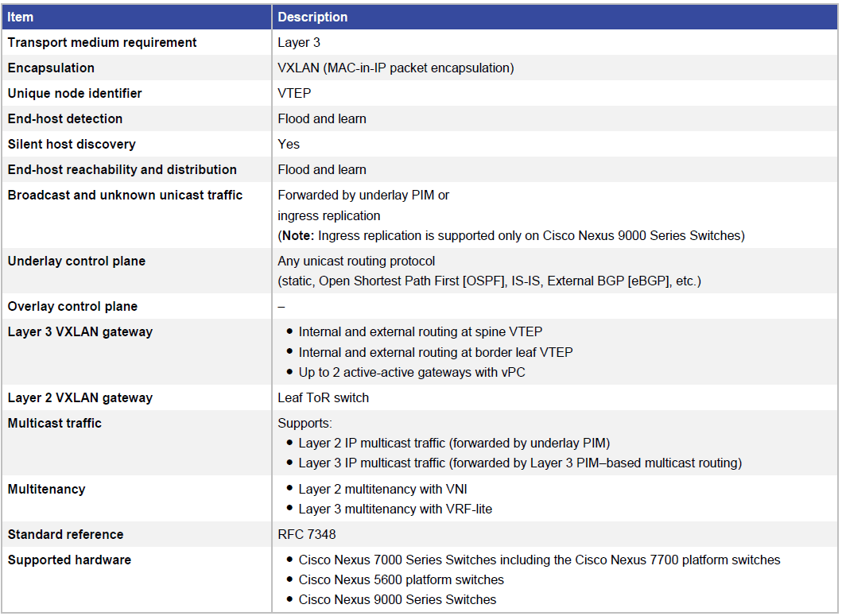The image size is (842, 616).
Task: Click "Cisco Nexus 5600 platform switches" bullet
Action: [x=401, y=579]
